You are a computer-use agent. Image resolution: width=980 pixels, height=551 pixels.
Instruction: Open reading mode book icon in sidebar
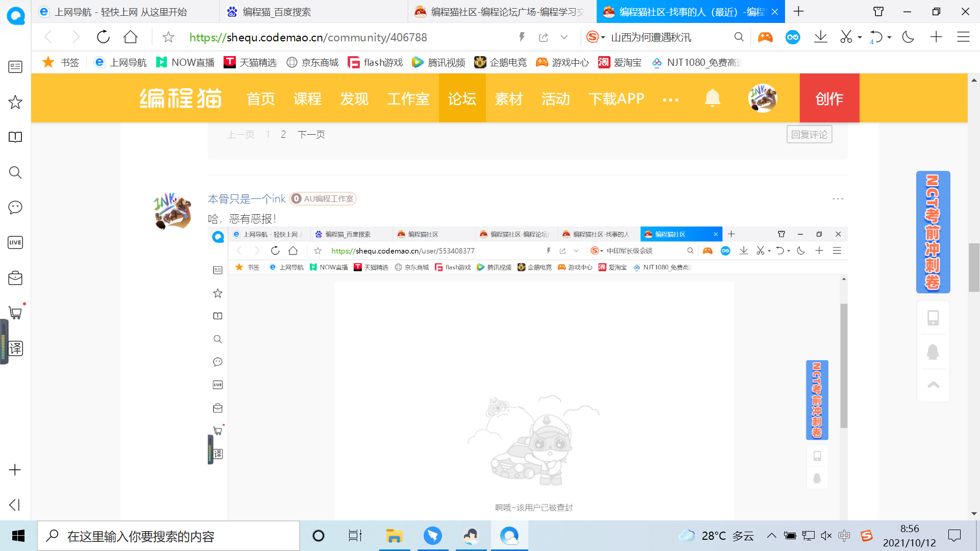[x=15, y=137]
